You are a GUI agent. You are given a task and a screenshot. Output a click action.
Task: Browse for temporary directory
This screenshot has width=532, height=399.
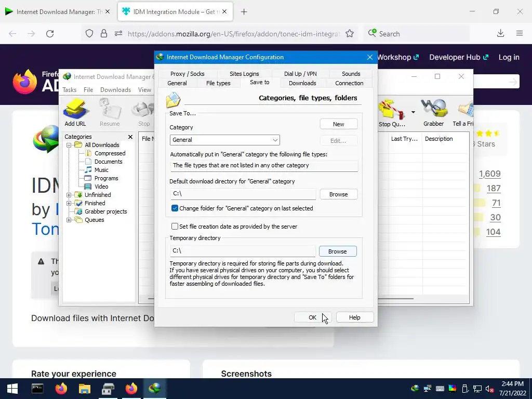pyautogui.click(x=338, y=251)
